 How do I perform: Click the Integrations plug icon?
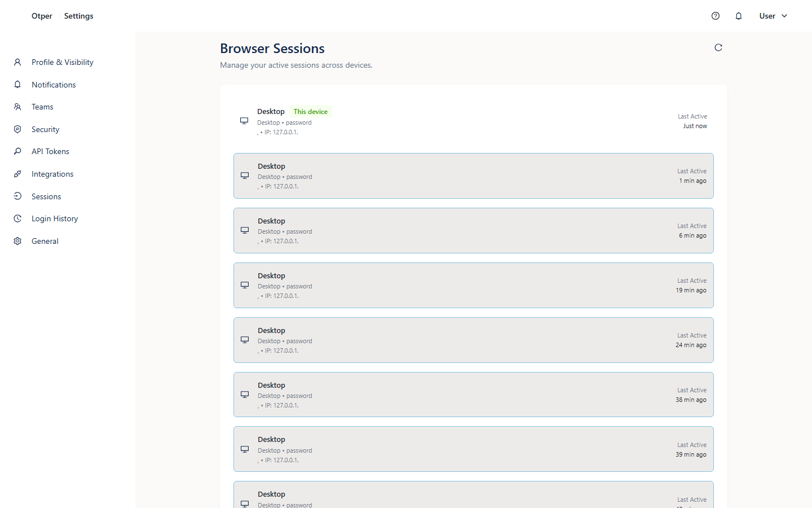pyautogui.click(x=17, y=174)
